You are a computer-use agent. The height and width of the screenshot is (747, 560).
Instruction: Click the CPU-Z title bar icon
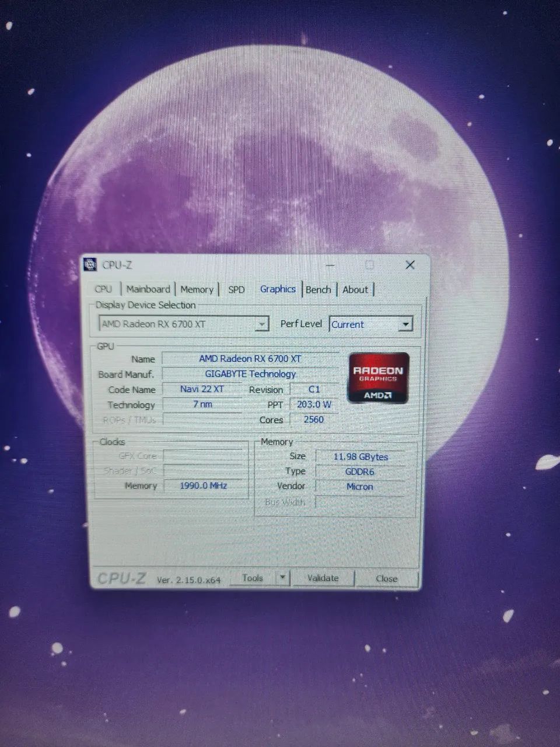(x=90, y=264)
